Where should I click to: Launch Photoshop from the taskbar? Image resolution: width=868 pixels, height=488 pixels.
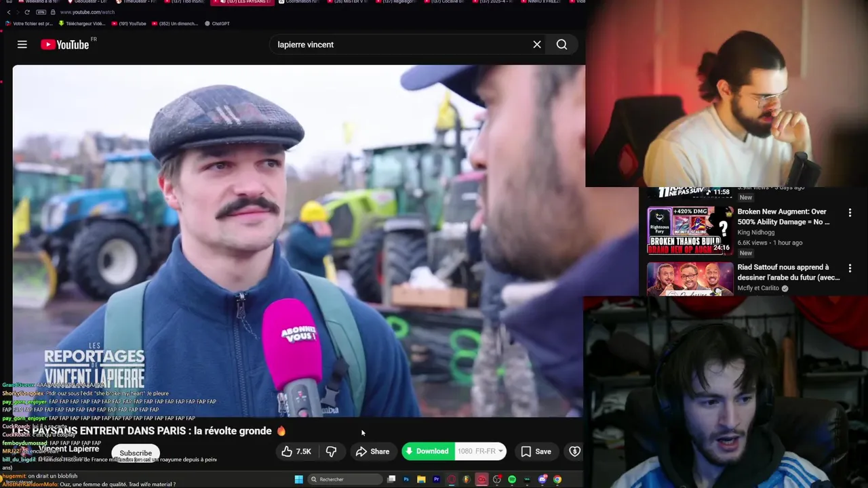(406, 479)
